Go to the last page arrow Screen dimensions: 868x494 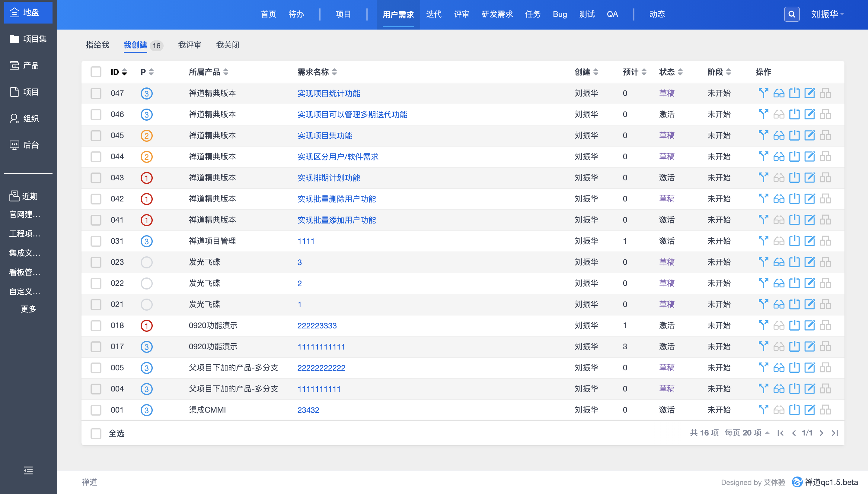[835, 433]
